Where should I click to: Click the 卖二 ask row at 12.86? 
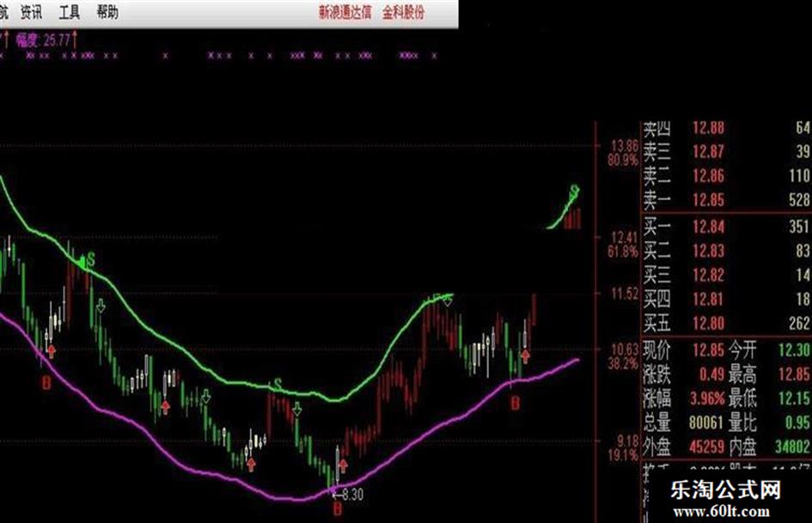coord(727,175)
